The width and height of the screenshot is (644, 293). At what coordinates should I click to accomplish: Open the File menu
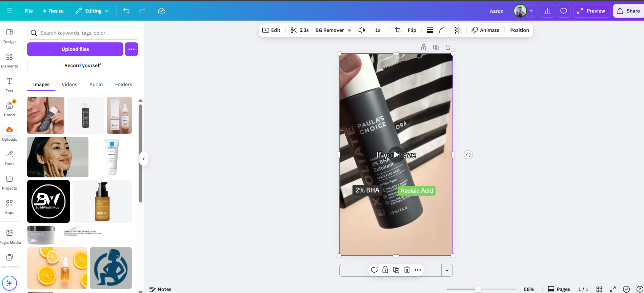(28, 11)
